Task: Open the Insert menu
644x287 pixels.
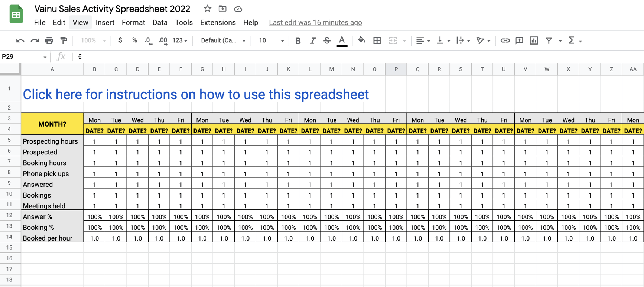Action: pos(105,23)
